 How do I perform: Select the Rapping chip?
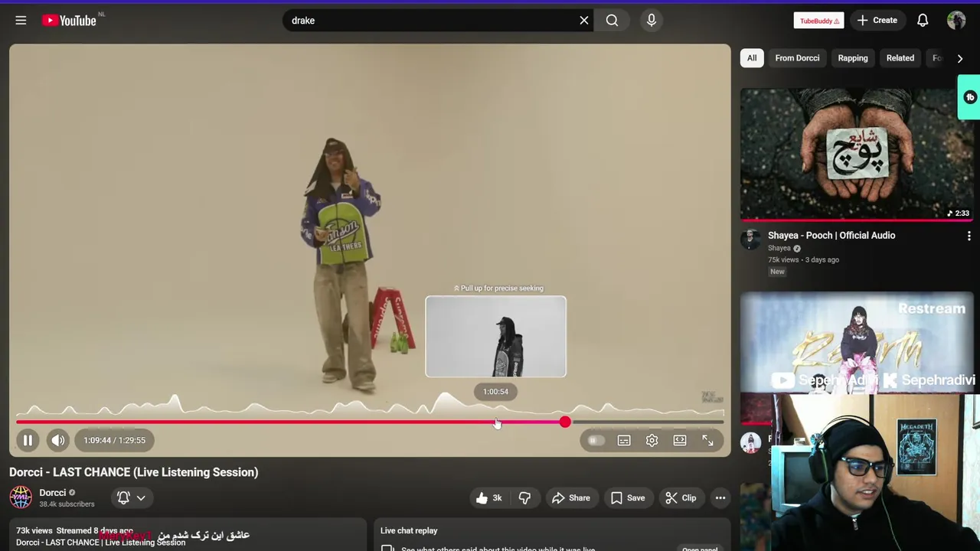point(853,58)
